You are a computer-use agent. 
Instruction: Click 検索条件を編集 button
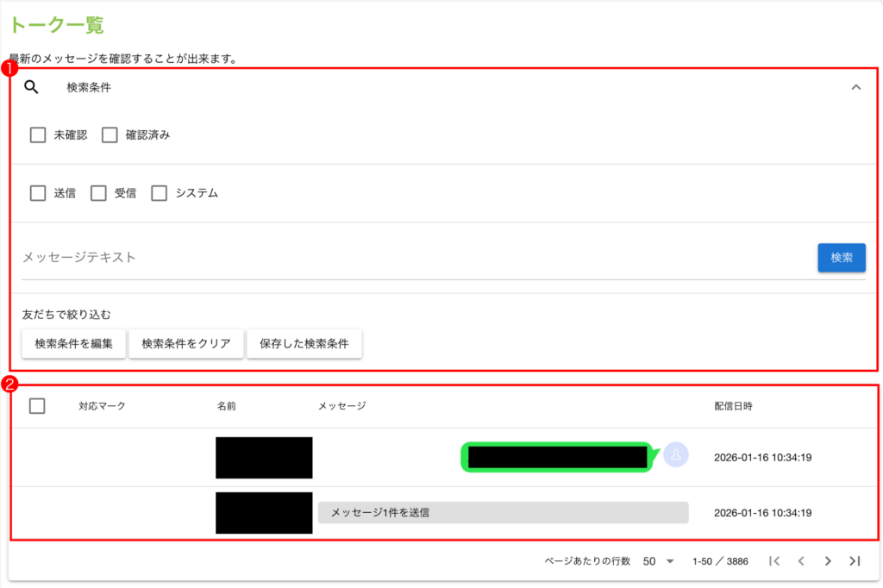74,343
